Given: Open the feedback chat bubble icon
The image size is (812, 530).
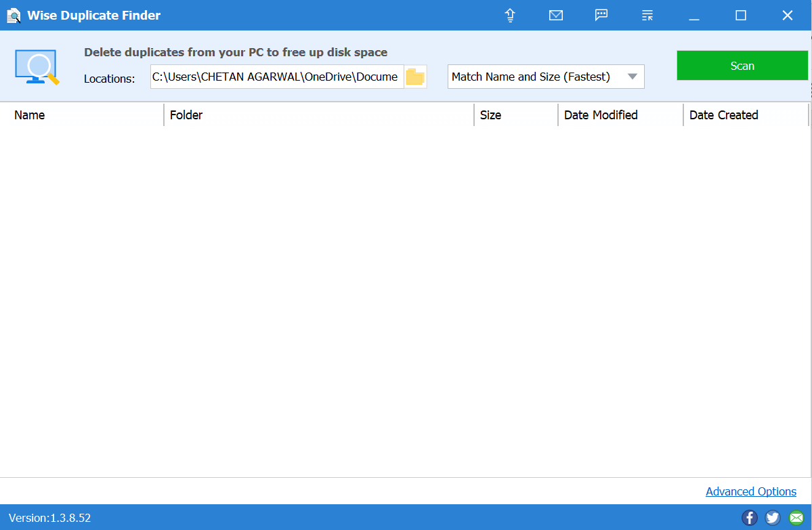Looking at the screenshot, I should point(601,15).
